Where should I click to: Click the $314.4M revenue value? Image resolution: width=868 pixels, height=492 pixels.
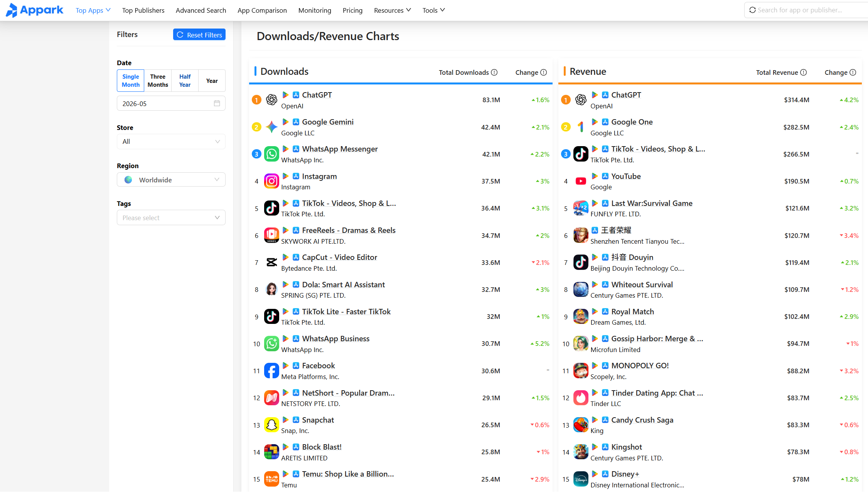(797, 100)
